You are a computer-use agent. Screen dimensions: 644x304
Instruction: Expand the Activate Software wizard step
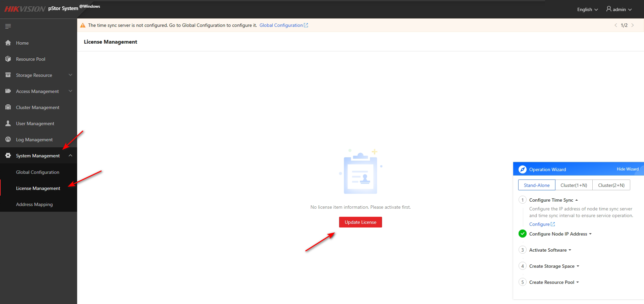[x=550, y=250]
